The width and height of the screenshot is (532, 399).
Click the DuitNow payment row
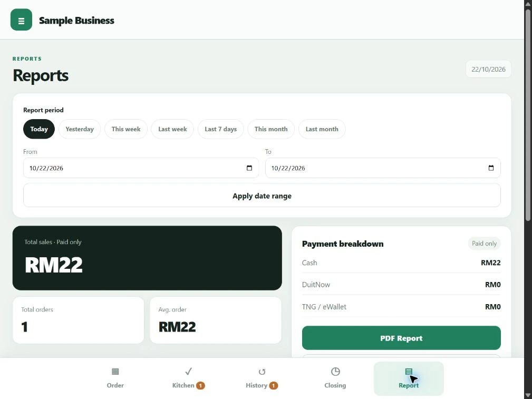(401, 285)
